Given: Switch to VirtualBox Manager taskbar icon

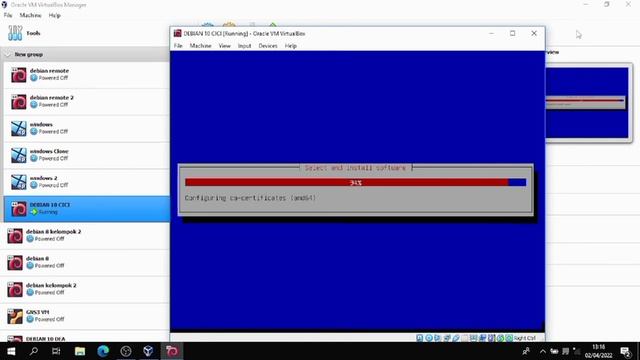Looking at the screenshot, I should click(148, 351).
